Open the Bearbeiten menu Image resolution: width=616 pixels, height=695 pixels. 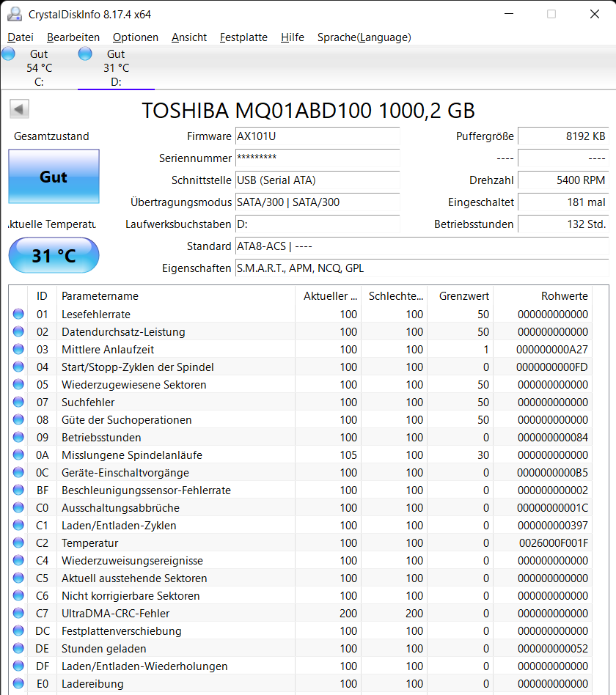pos(73,37)
